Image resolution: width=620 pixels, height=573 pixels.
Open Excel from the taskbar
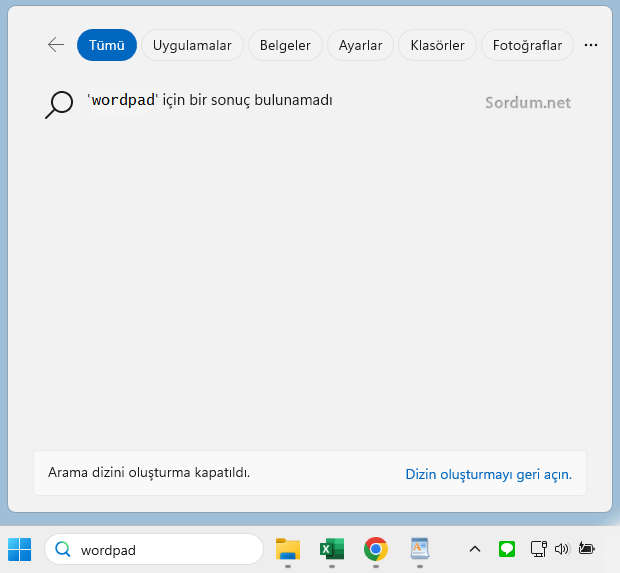(332, 549)
